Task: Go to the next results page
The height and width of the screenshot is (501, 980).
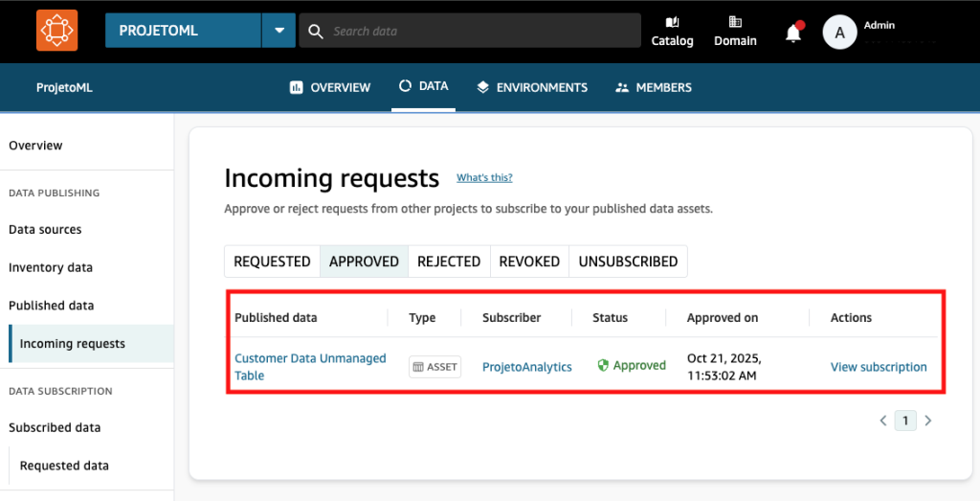Action: click(x=927, y=420)
